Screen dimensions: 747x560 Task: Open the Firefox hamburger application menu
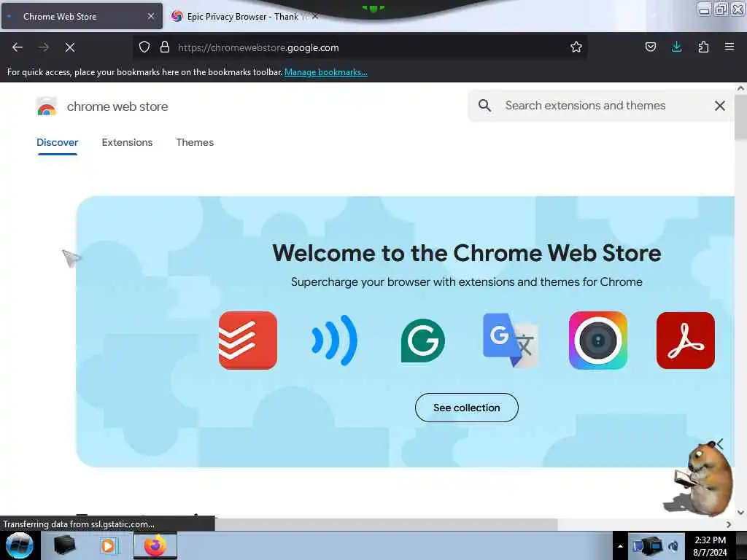[x=729, y=47]
